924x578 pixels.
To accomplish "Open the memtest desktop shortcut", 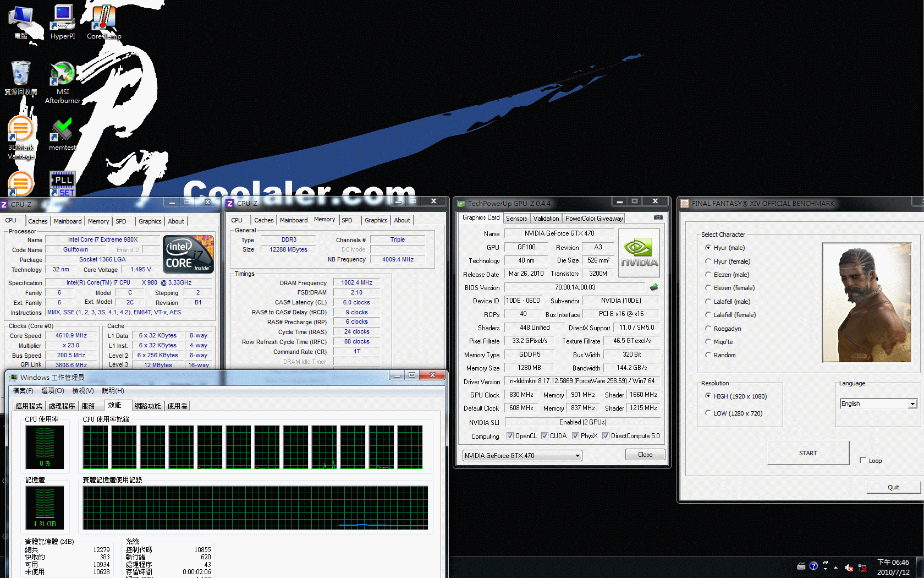I will point(62,133).
